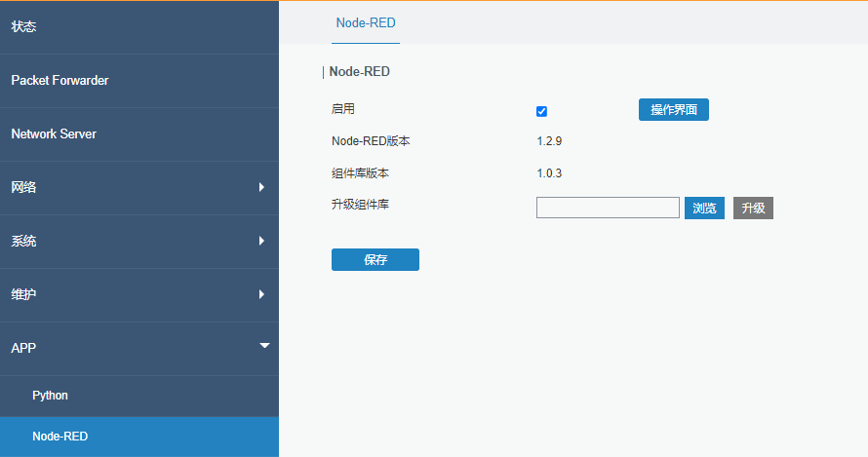Toggle the 启用 checkbox

click(x=541, y=111)
